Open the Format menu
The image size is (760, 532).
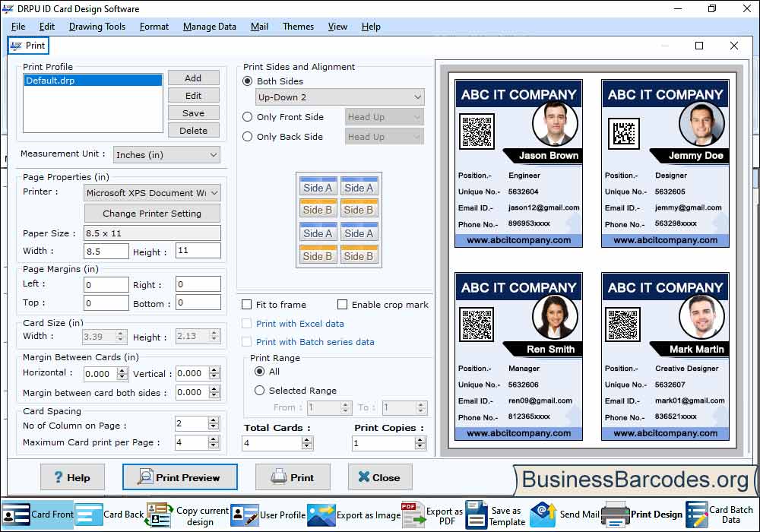pyautogui.click(x=154, y=27)
